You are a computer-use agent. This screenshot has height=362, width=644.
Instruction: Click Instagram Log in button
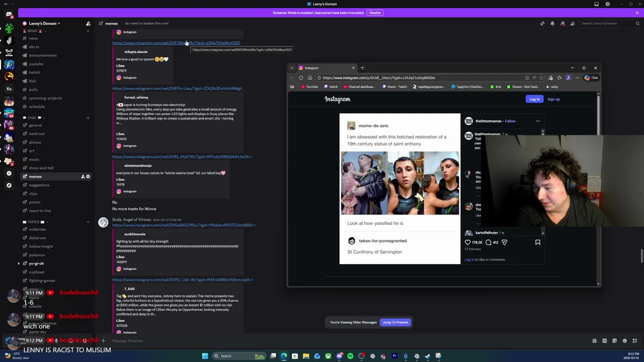tap(534, 99)
